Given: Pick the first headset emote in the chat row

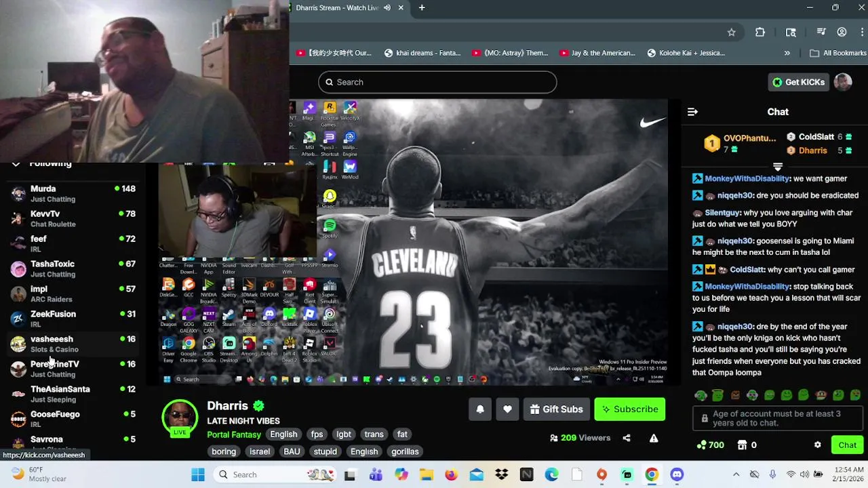Looking at the screenshot, I should coord(701,395).
